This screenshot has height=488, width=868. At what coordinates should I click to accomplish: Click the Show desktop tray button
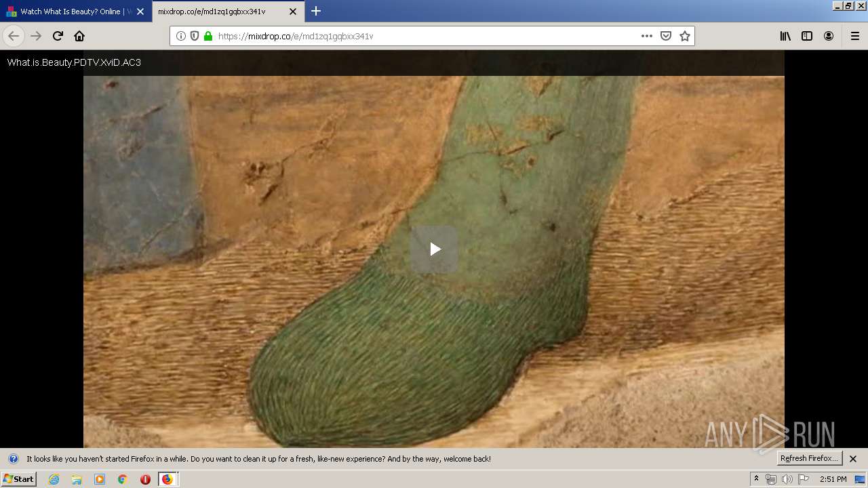click(x=861, y=479)
